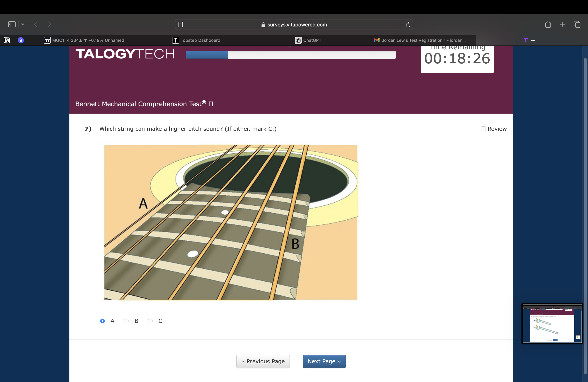Select radio option B
This screenshot has height=382, width=588.
click(126, 321)
